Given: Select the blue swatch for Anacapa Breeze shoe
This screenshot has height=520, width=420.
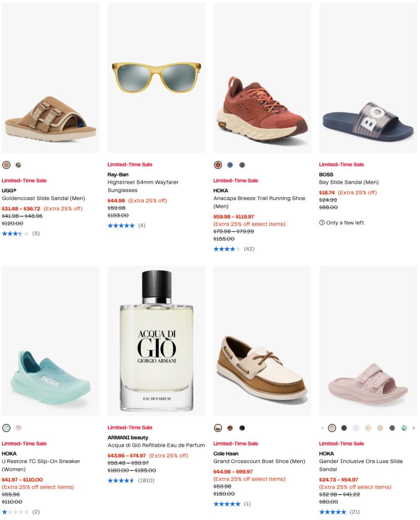Looking at the screenshot, I should point(230,165).
